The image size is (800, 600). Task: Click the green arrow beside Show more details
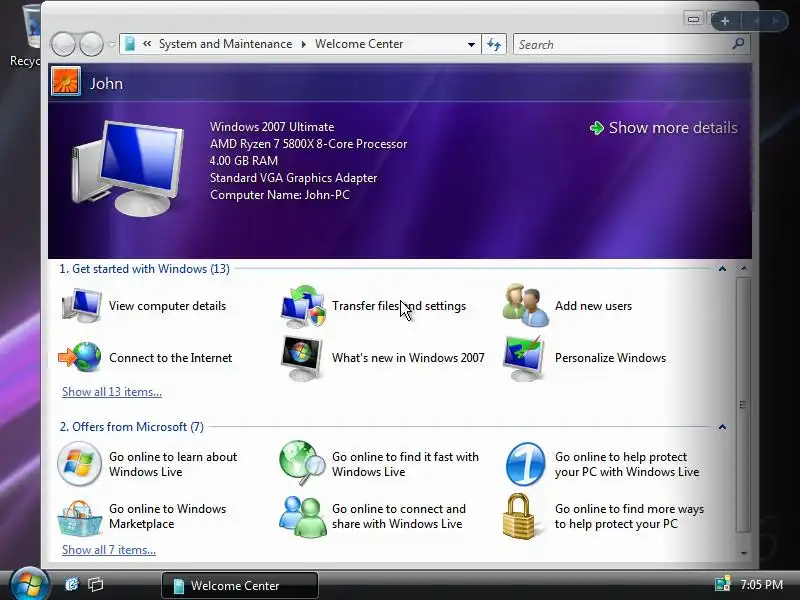(596, 128)
